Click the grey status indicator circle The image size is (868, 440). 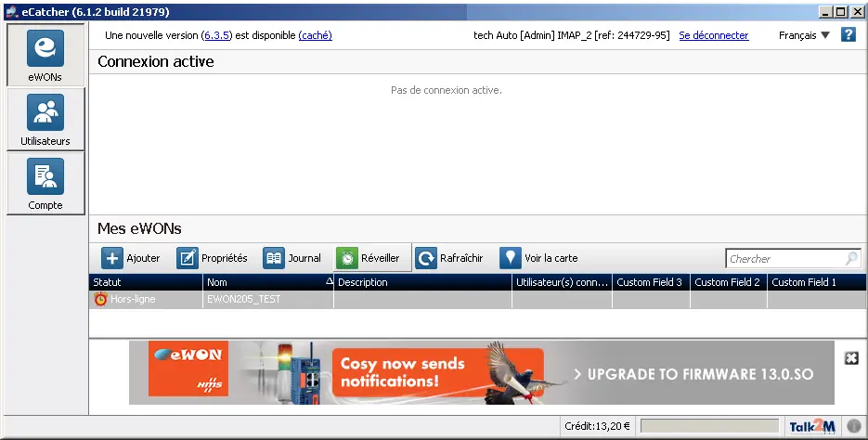[x=854, y=426]
